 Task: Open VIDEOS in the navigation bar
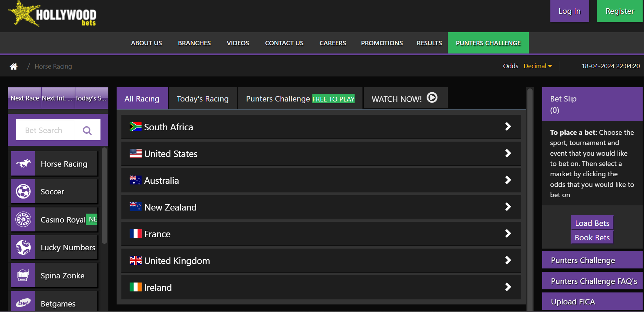238,43
